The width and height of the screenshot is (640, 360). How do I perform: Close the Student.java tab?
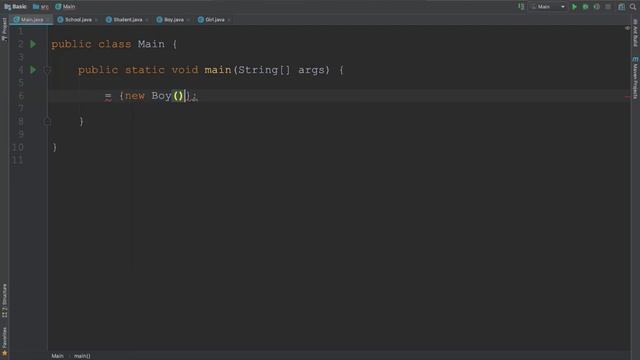[147, 20]
